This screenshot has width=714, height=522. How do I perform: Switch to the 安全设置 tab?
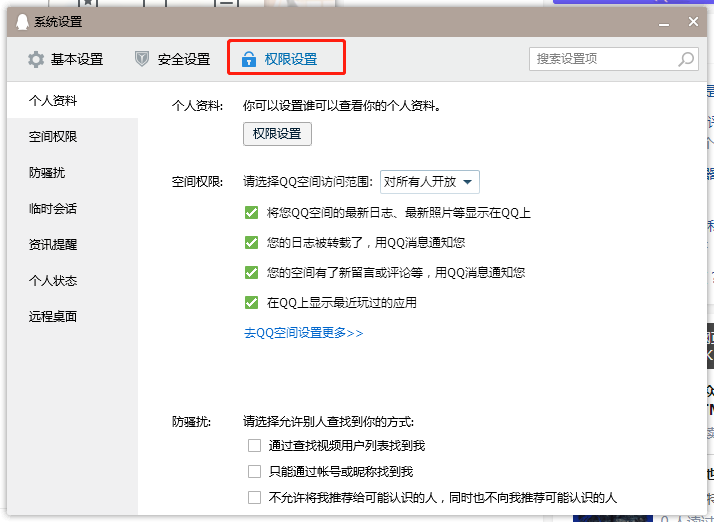coord(173,59)
